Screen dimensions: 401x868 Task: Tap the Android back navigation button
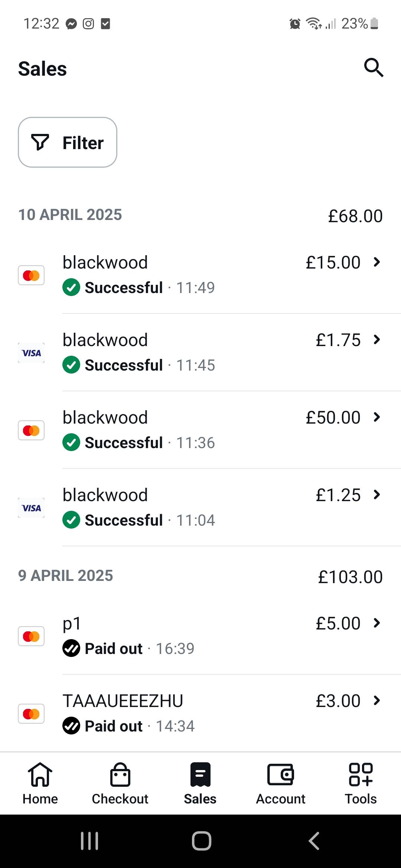point(314,841)
